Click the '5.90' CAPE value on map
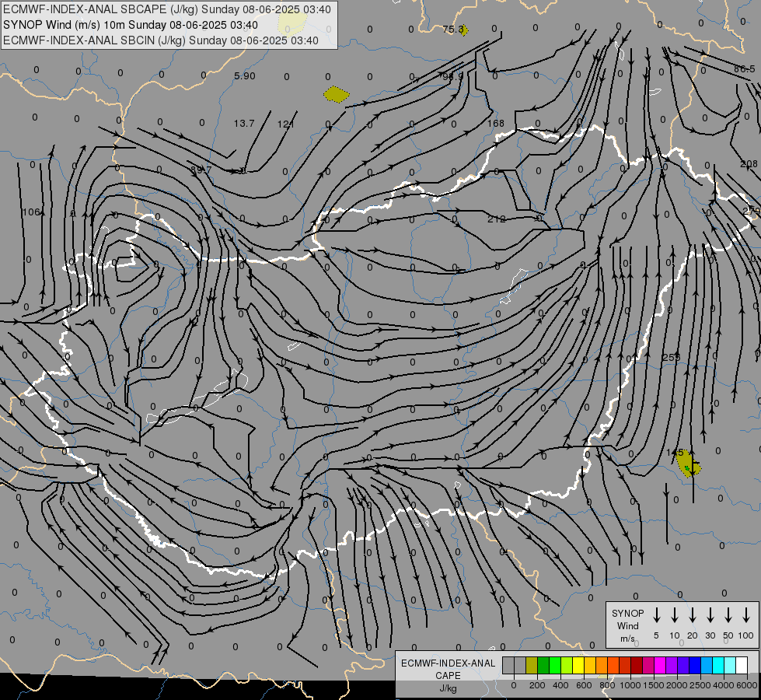Viewport: 761px width, 700px height. [245, 75]
